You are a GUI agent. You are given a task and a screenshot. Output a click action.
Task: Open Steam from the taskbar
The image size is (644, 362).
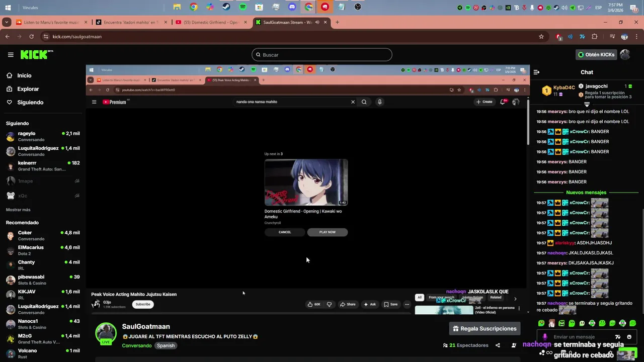[x=226, y=7]
